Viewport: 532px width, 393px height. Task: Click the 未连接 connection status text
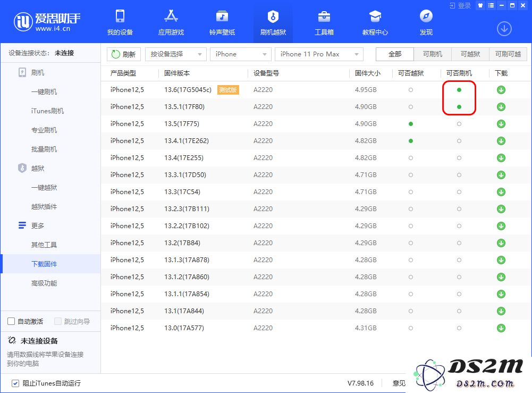tap(64, 53)
